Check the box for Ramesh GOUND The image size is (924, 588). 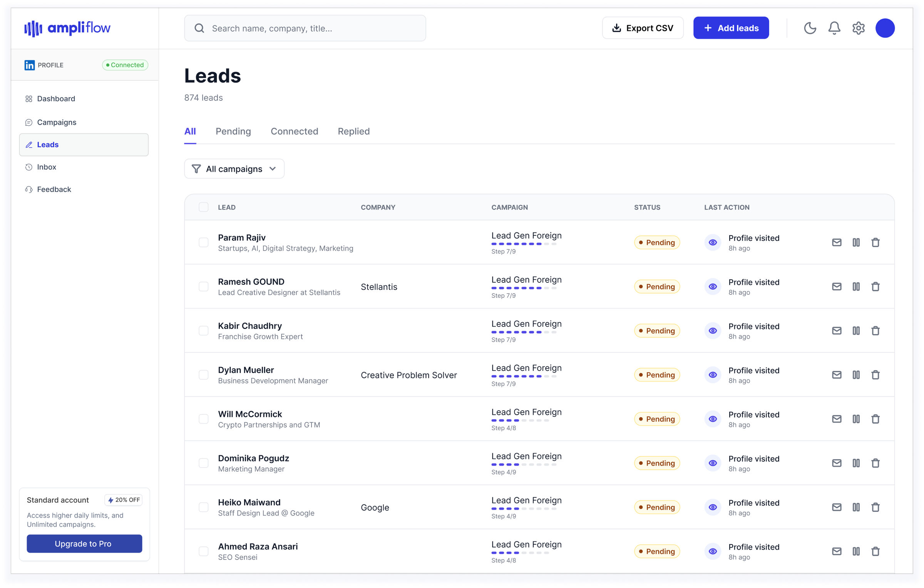pos(204,287)
